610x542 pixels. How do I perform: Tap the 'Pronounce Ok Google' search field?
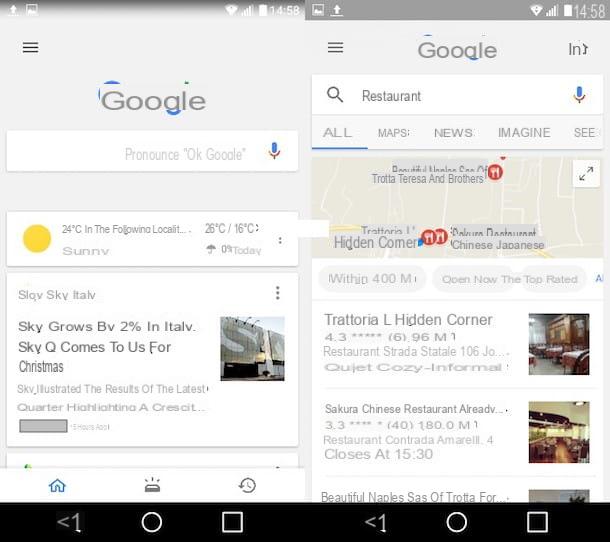pyautogui.click(x=152, y=151)
